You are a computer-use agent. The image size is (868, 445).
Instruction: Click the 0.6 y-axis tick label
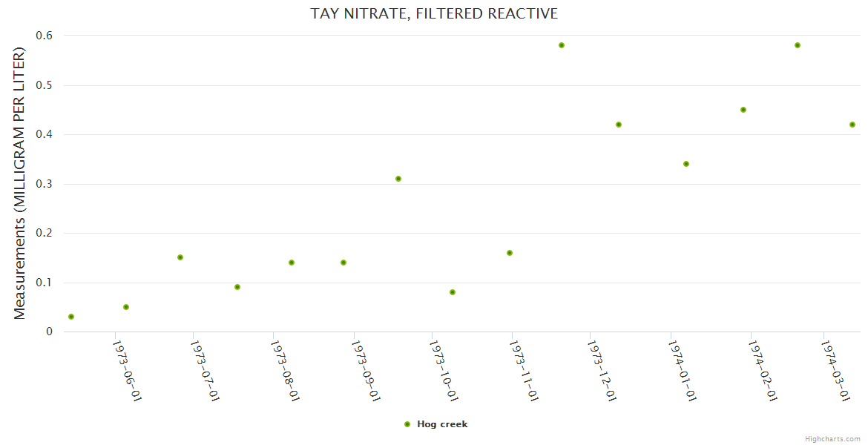(45, 36)
